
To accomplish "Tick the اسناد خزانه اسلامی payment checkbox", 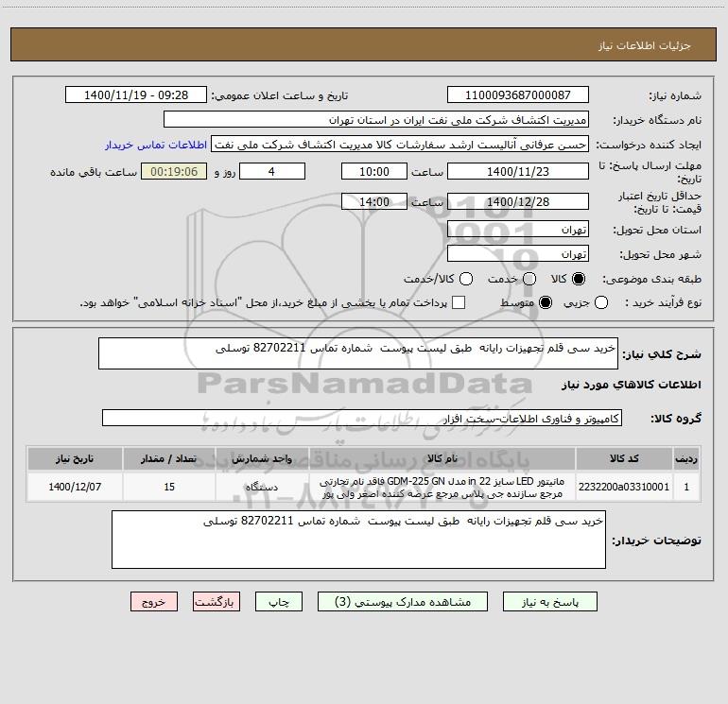I will [459, 302].
